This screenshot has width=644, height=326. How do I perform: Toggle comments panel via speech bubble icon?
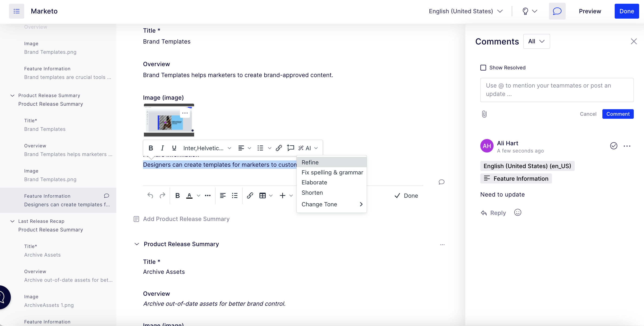(557, 11)
